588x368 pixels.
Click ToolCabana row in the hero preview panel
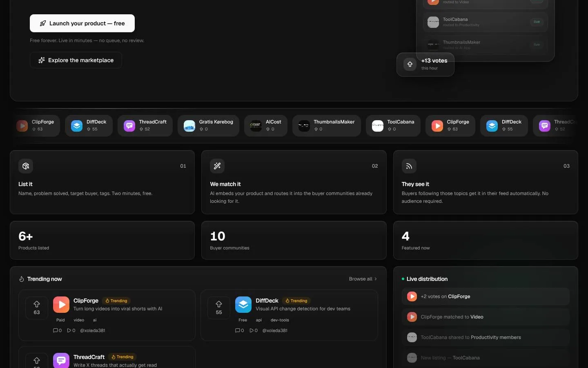[486, 22]
